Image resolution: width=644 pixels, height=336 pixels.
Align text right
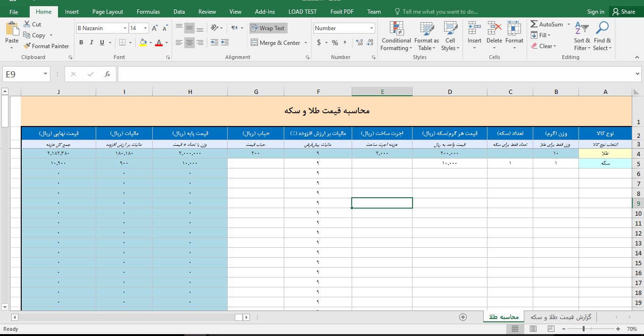(x=200, y=42)
